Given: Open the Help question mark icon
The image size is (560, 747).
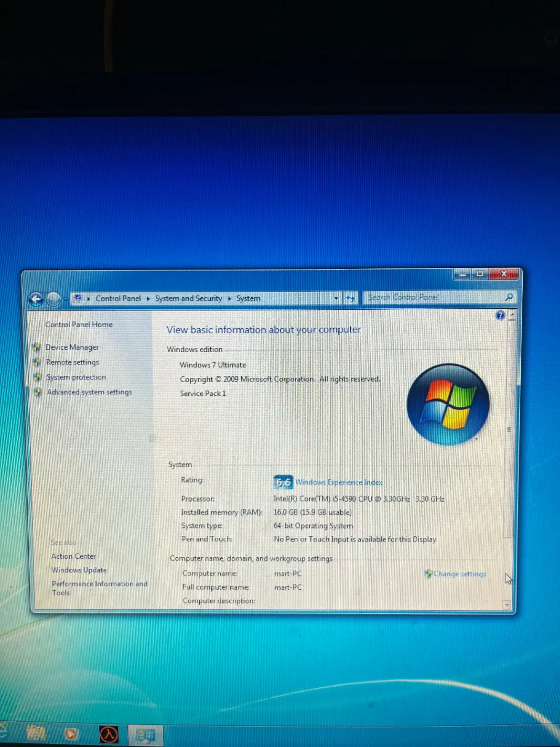Looking at the screenshot, I should pyautogui.click(x=500, y=315).
